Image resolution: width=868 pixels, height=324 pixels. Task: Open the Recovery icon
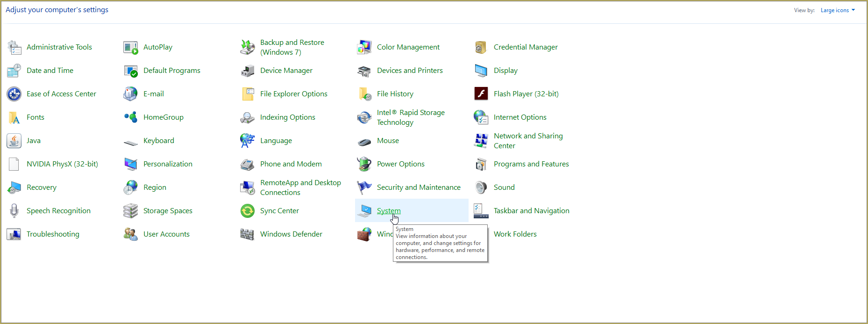point(14,187)
